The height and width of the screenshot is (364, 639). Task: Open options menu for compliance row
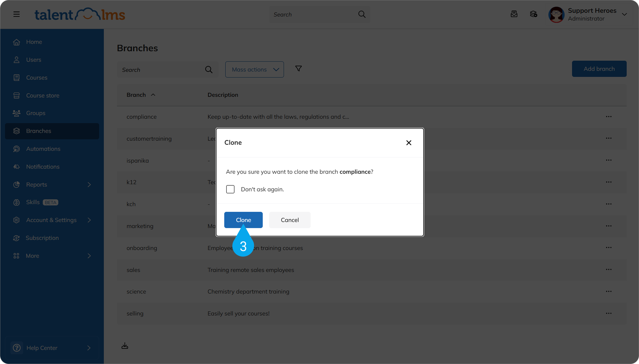[608, 117]
